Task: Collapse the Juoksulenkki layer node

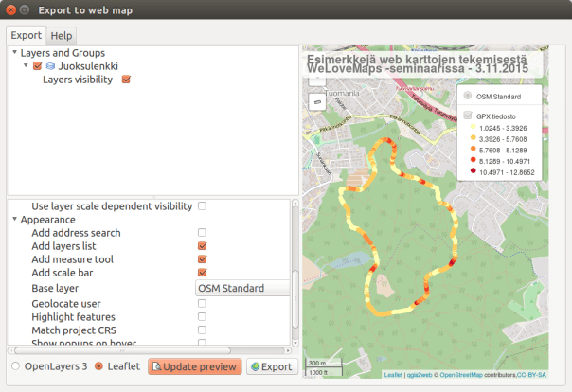Action: click(26, 65)
